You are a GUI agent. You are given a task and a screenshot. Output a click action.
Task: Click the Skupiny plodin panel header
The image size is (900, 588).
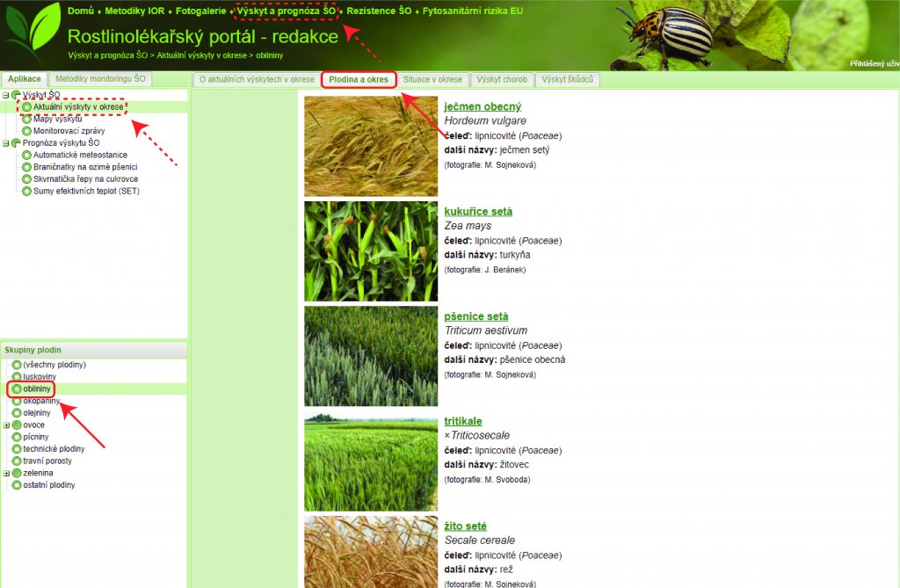(x=93, y=350)
